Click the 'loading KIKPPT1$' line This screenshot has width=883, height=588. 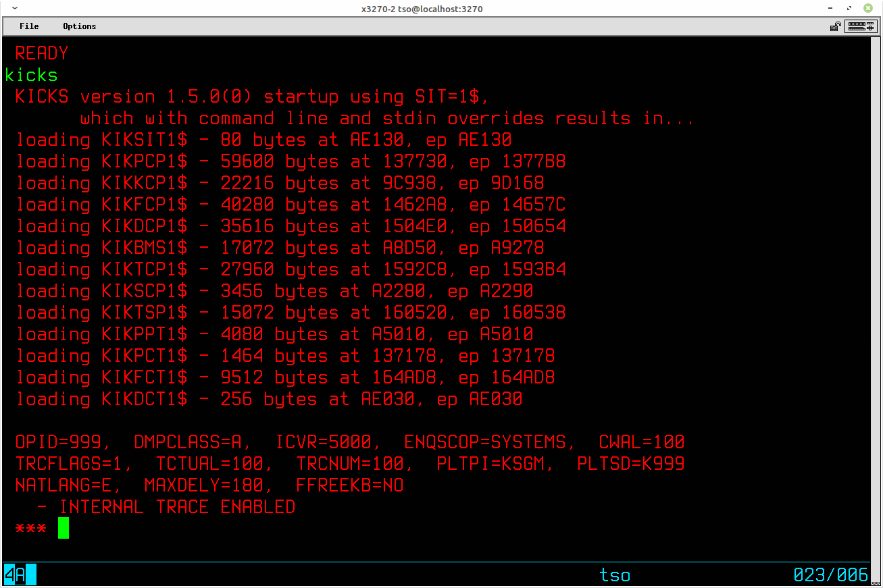click(274, 334)
